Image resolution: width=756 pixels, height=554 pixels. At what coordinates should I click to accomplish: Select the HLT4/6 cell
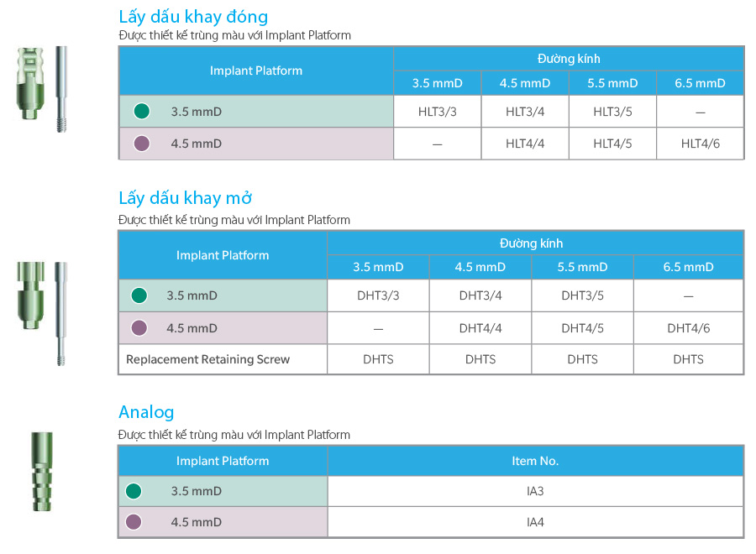[700, 144]
